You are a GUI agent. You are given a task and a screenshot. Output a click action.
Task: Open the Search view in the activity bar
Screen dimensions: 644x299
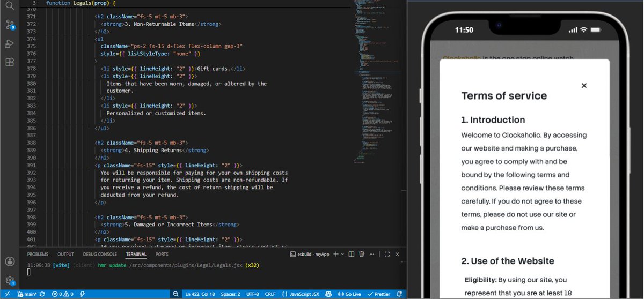(9, 6)
